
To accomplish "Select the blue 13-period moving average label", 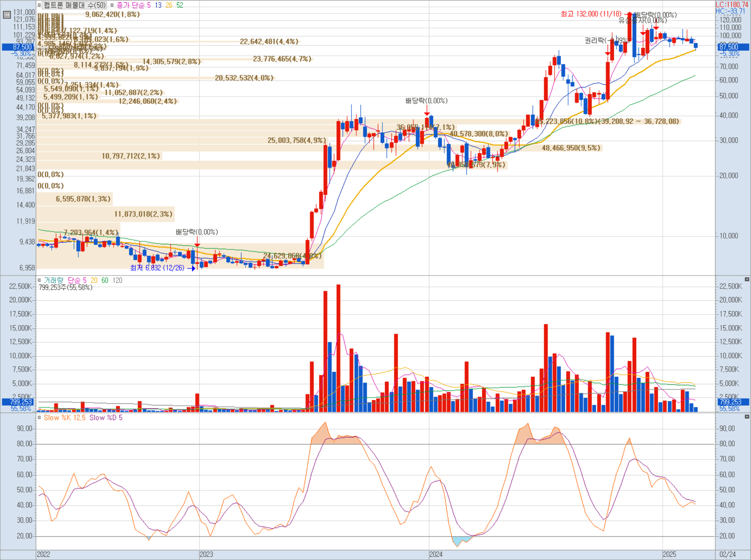I will [x=158, y=5].
